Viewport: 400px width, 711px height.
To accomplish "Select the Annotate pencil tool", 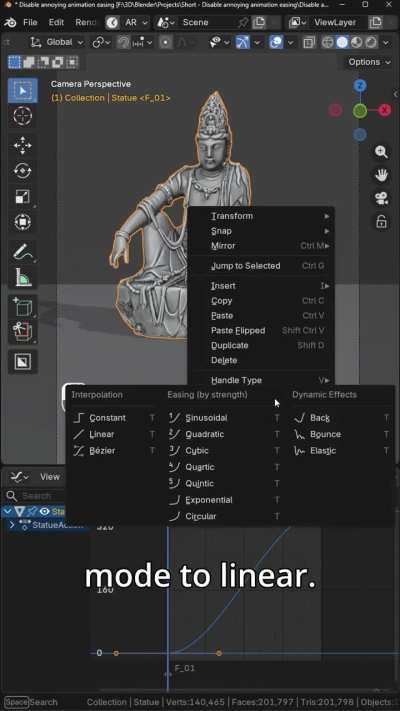I will pyautogui.click(x=22, y=252).
